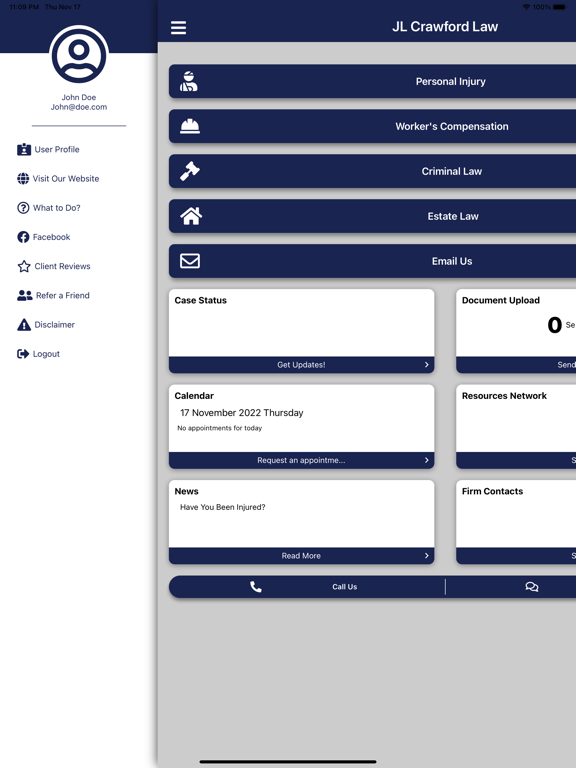576x768 pixels.
Task: Click the injured person icon
Action: pos(189,81)
